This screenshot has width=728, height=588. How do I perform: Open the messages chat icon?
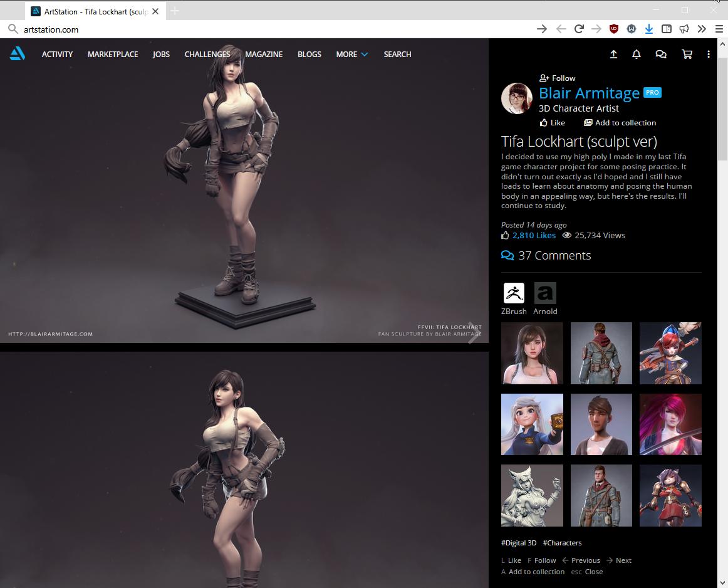click(661, 55)
